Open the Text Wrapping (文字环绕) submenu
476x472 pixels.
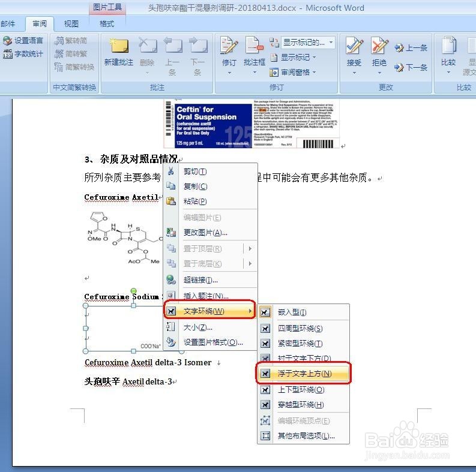209,311
